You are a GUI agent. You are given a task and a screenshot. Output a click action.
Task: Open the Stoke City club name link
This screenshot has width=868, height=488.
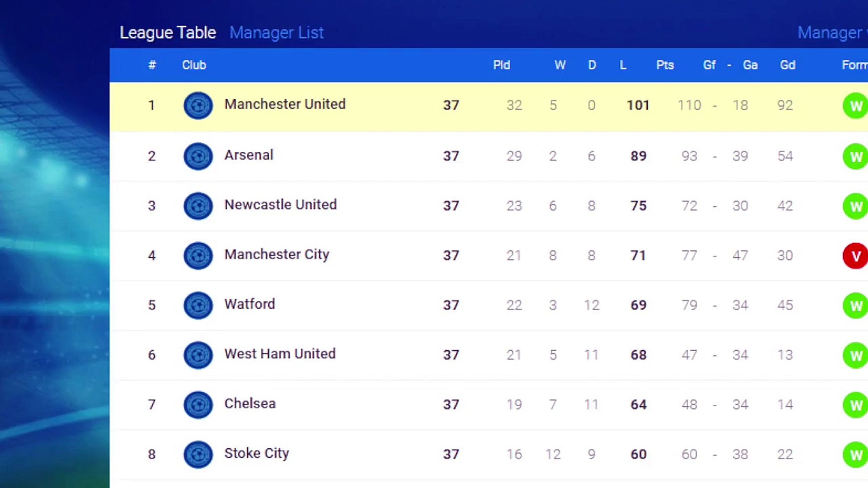(256, 453)
